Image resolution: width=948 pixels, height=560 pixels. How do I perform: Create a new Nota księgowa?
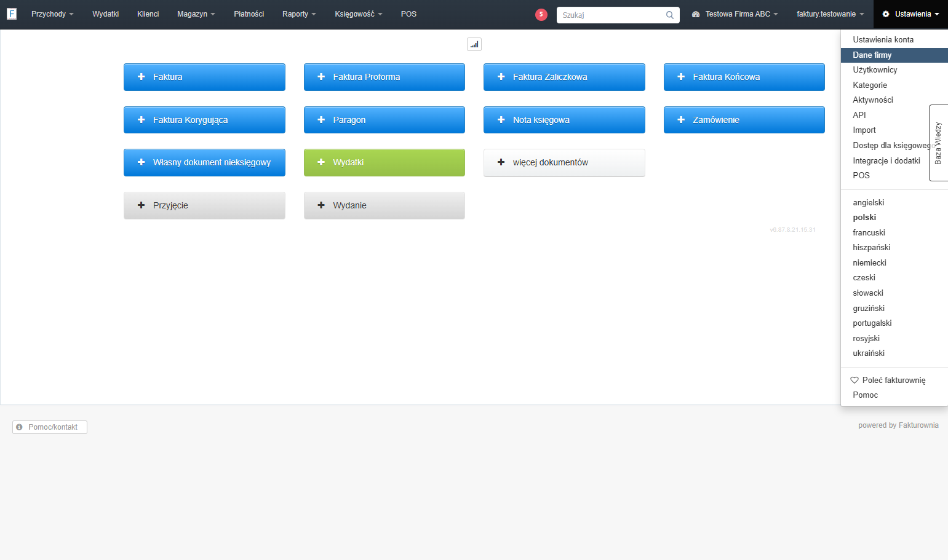click(564, 120)
